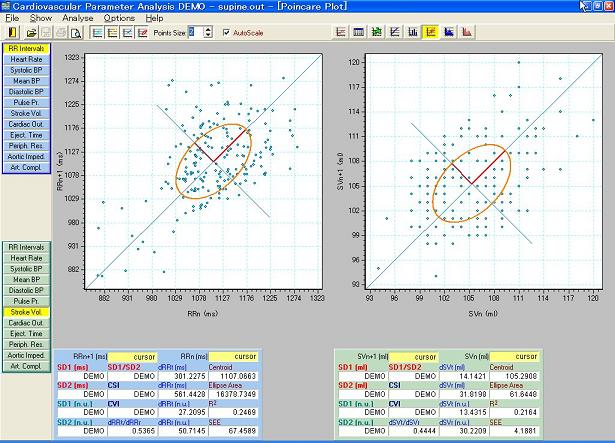Viewport: 615px width, 443px height.
Task: Select highlighted Stroke Vol. in green list
Action: (x=26, y=312)
